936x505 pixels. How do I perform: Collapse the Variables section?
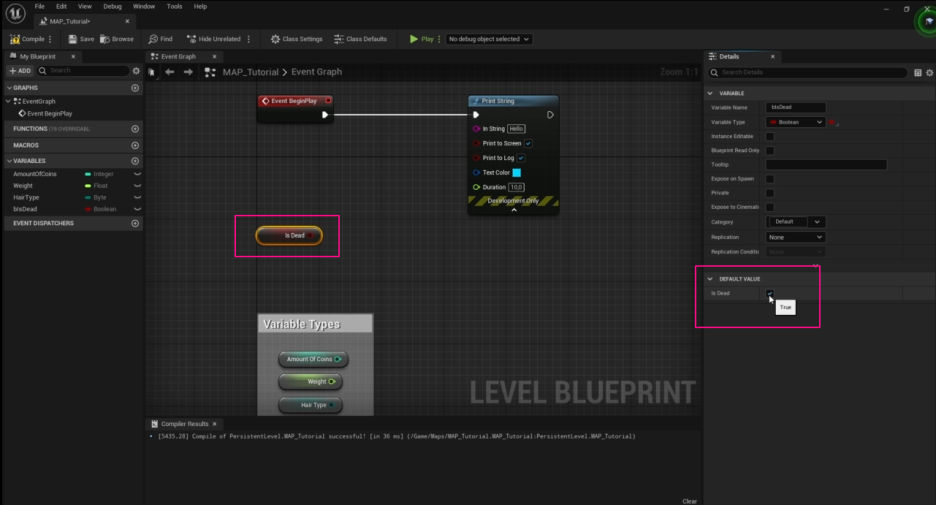[x=9, y=161]
